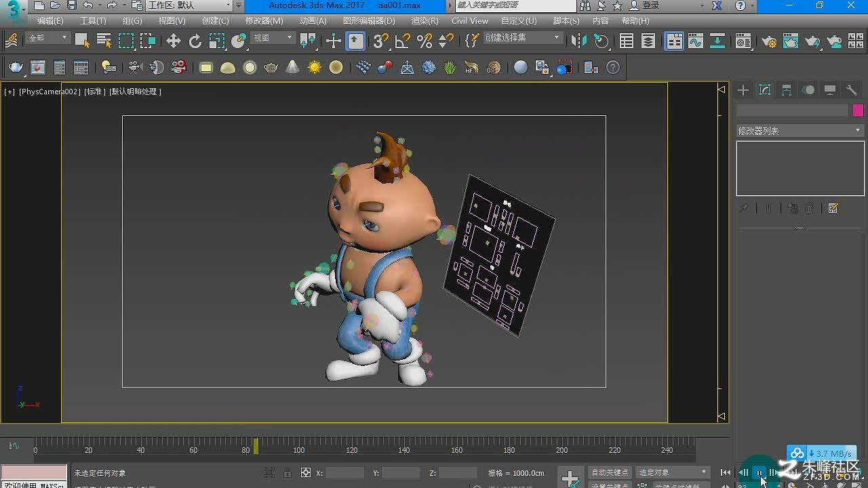Open the 自定义(U) menu
The width and height of the screenshot is (868, 488).
coord(519,21)
